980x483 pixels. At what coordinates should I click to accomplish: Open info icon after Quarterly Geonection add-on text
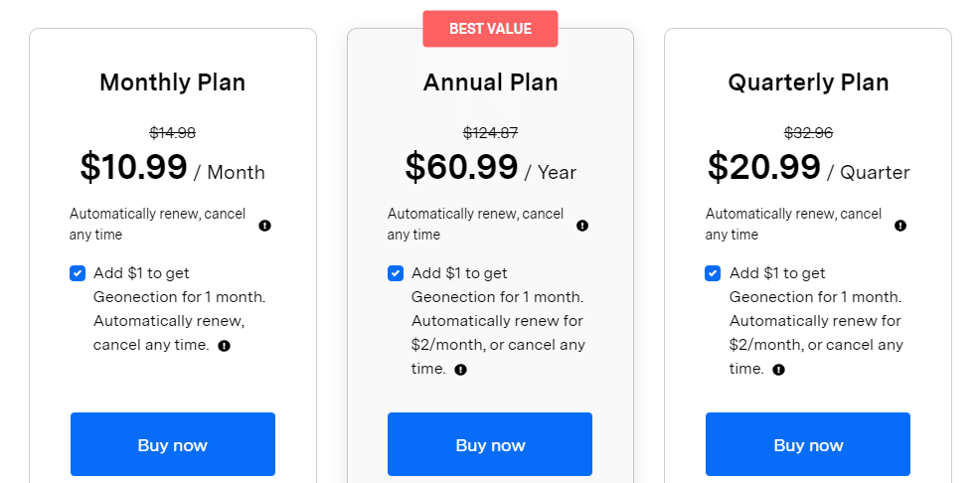click(x=779, y=370)
